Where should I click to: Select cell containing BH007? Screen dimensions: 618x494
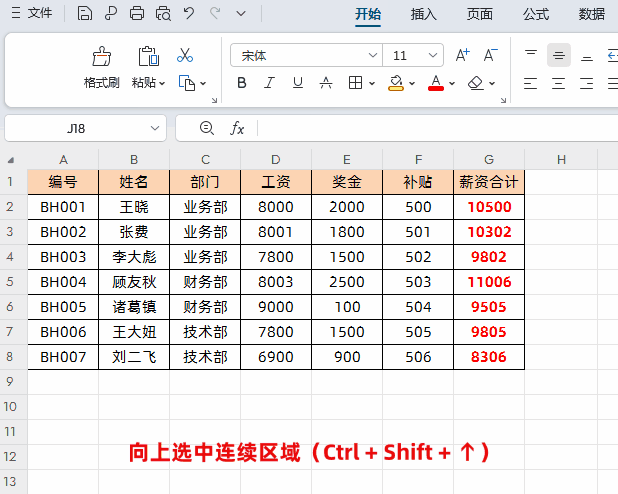[63, 357]
